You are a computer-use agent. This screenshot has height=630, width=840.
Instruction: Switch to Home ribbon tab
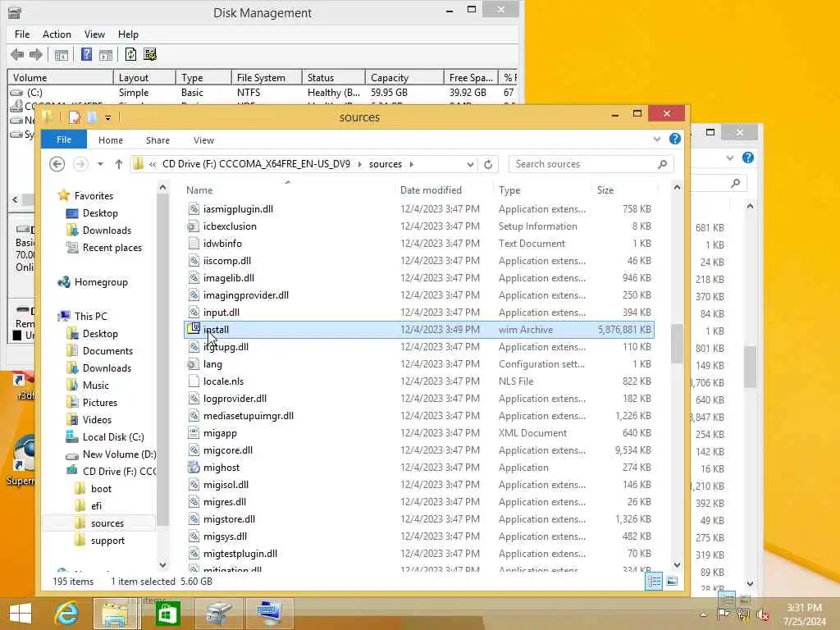click(111, 139)
